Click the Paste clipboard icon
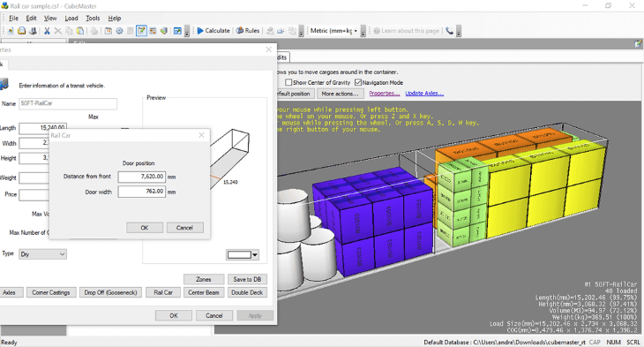644x347 pixels. (80, 31)
